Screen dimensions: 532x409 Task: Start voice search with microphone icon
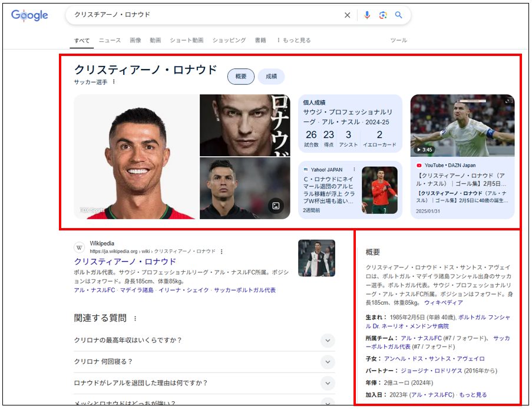tap(367, 15)
